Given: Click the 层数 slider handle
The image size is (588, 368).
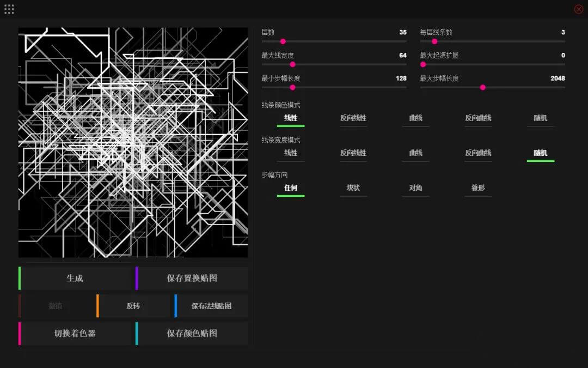Looking at the screenshot, I should click(x=283, y=41).
